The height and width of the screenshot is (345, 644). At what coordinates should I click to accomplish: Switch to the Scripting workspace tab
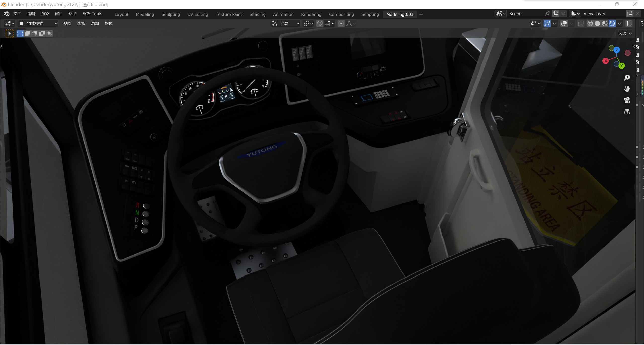[x=370, y=14]
